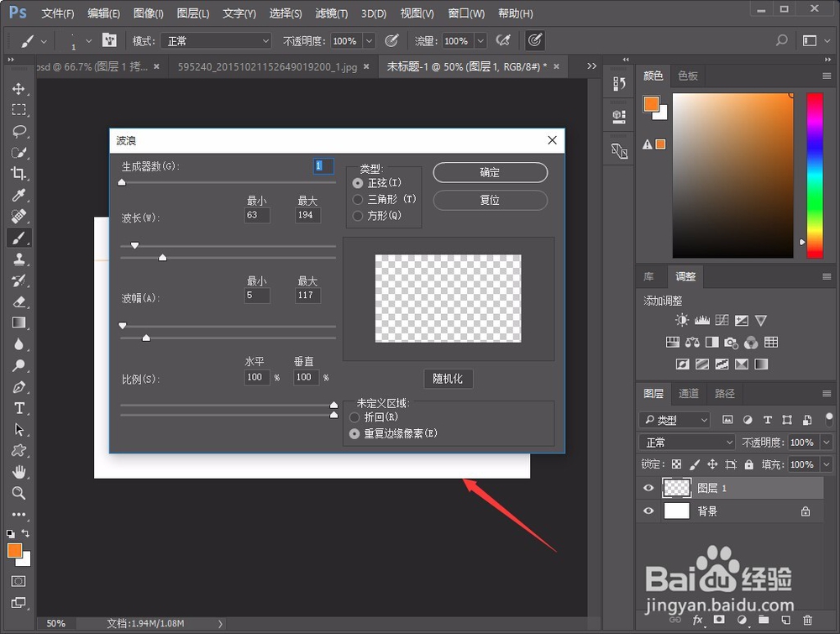The height and width of the screenshot is (634, 840).
Task: Choose the 方形 square wave type
Action: click(357, 216)
